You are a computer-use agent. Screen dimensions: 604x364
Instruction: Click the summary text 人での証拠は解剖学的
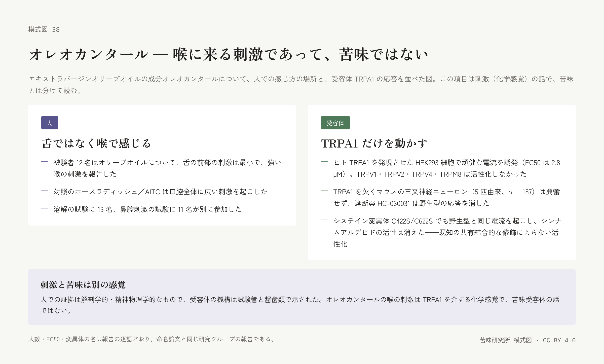click(x=300, y=305)
